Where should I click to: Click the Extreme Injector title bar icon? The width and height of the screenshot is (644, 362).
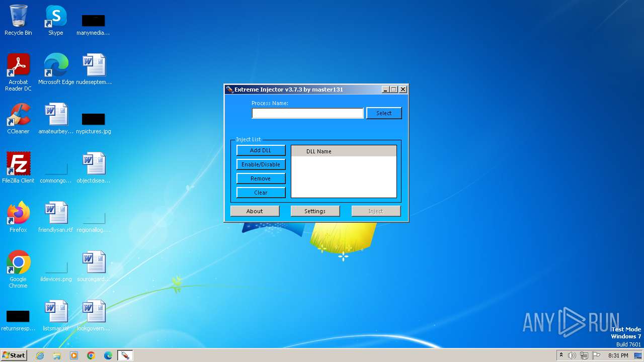click(229, 89)
